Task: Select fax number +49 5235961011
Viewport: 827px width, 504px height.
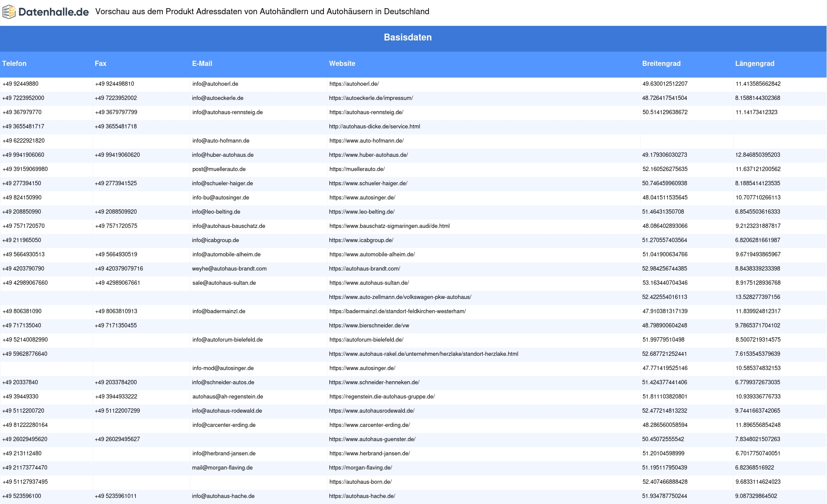Action: coord(116,496)
